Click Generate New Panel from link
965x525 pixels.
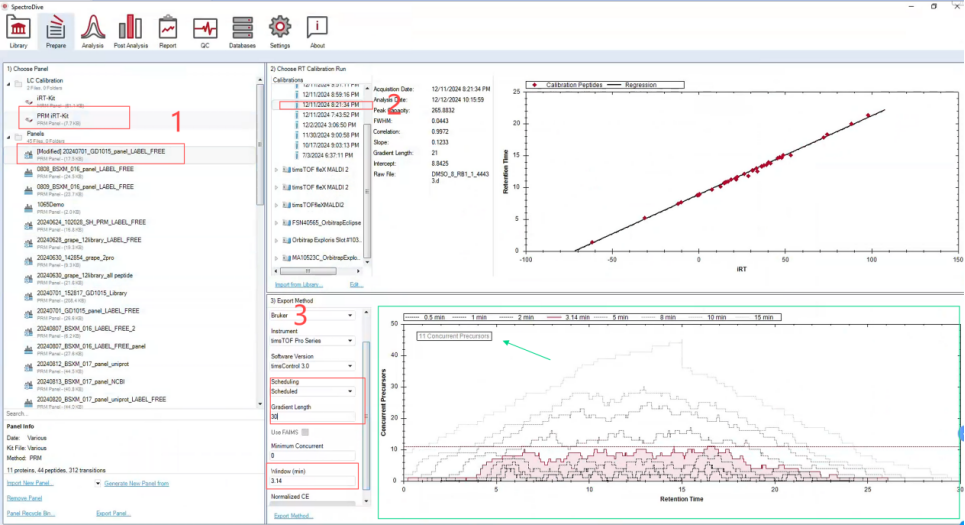[x=137, y=483]
